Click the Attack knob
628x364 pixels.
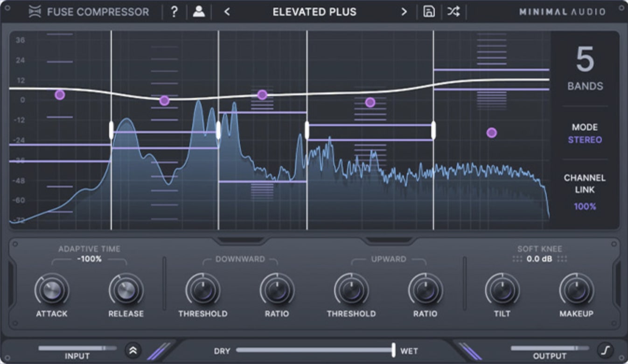click(x=52, y=290)
